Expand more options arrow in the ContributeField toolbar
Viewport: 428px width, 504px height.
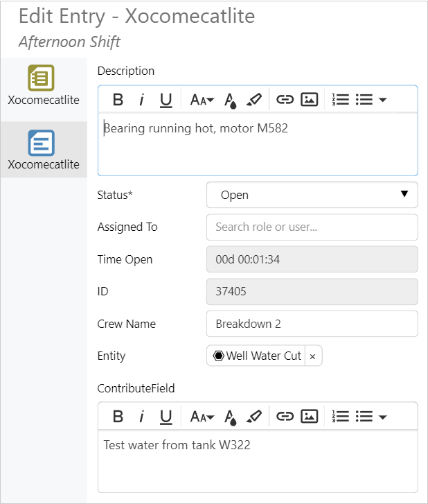point(383,417)
